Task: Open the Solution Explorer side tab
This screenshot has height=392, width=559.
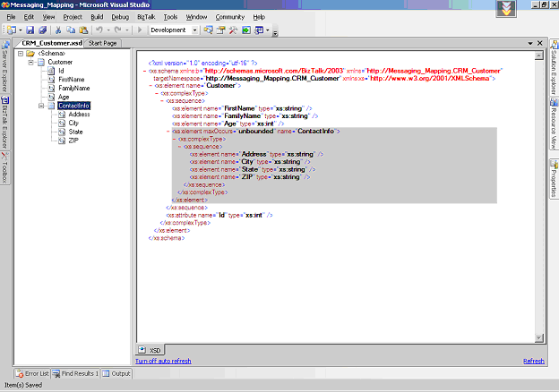Action: [x=554, y=67]
